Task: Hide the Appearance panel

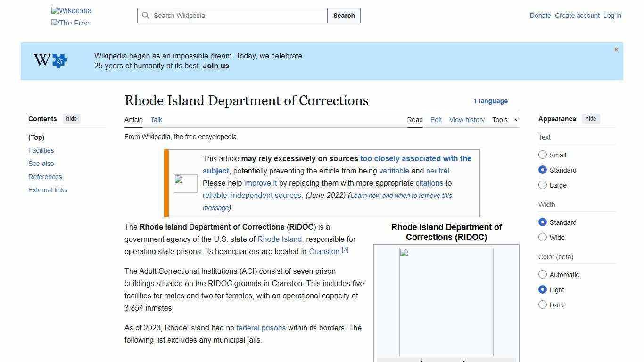Action: click(x=591, y=119)
